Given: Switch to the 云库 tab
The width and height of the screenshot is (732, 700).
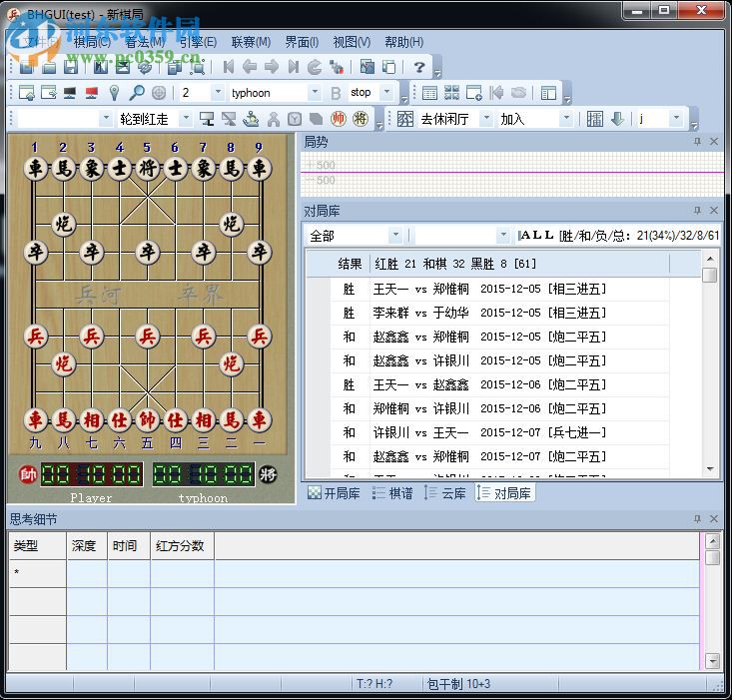Looking at the screenshot, I should (x=445, y=493).
